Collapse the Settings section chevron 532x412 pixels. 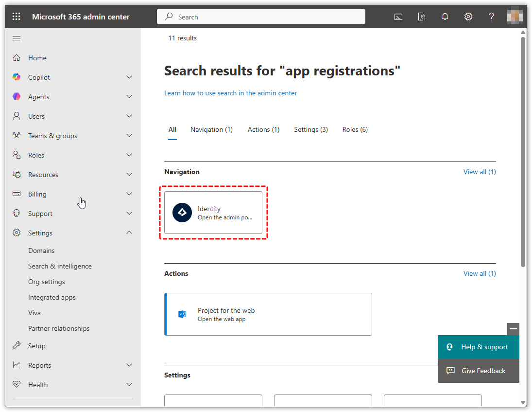[x=129, y=233]
